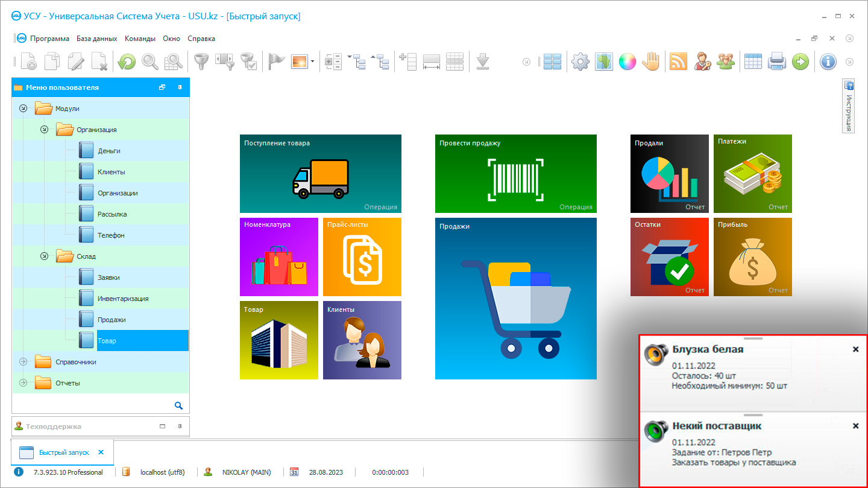Select Телефон in the tree
The height and width of the screenshot is (488, 868).
coord(111,235)
